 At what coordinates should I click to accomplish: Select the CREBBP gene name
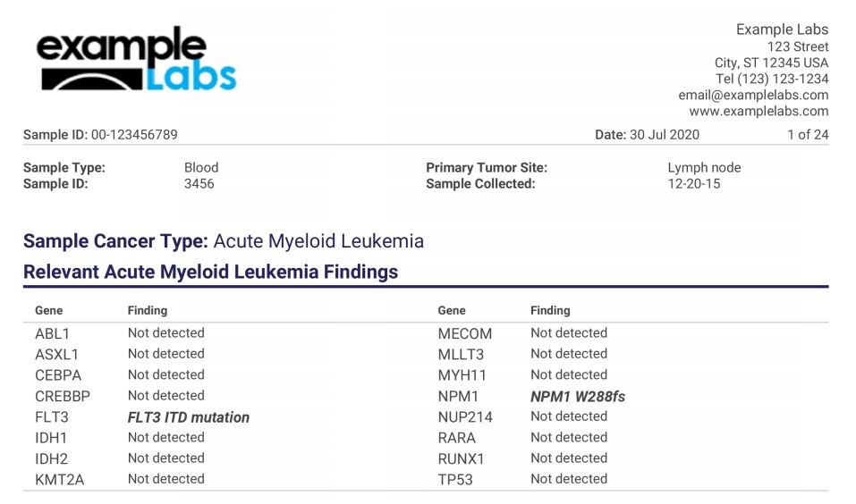click(x=62, y=396)
